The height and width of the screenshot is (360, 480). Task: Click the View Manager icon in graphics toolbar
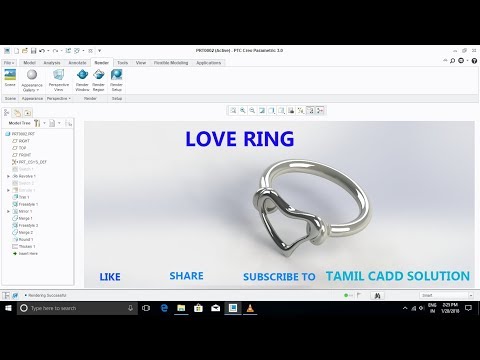click(x=291, y=110)
